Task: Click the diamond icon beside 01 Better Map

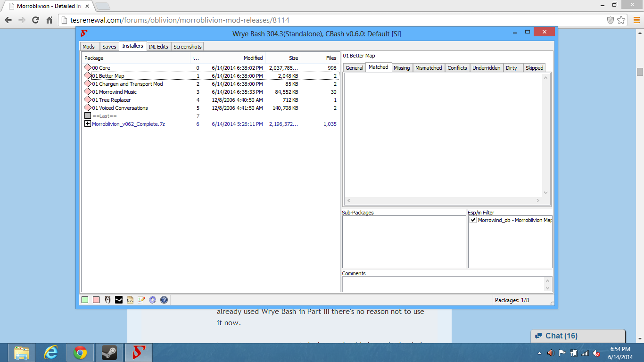Action: pos(88,76)
